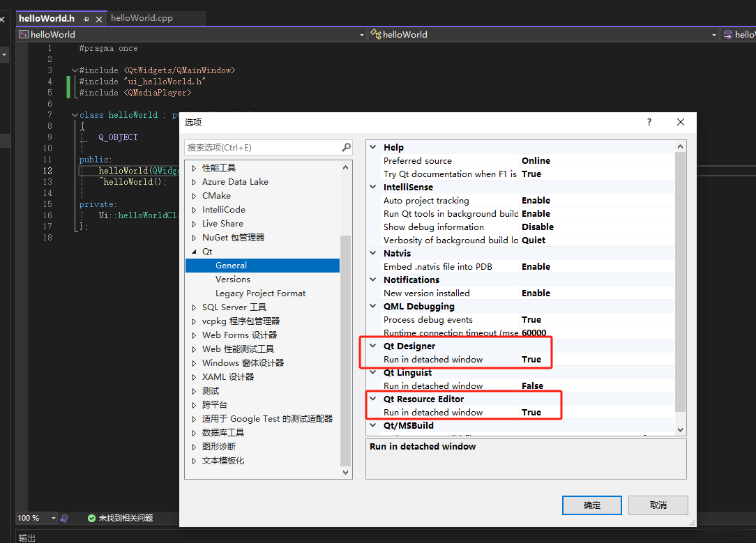
Task: Click the green no-issues-found checkmark icon
Action: [91, 518]
